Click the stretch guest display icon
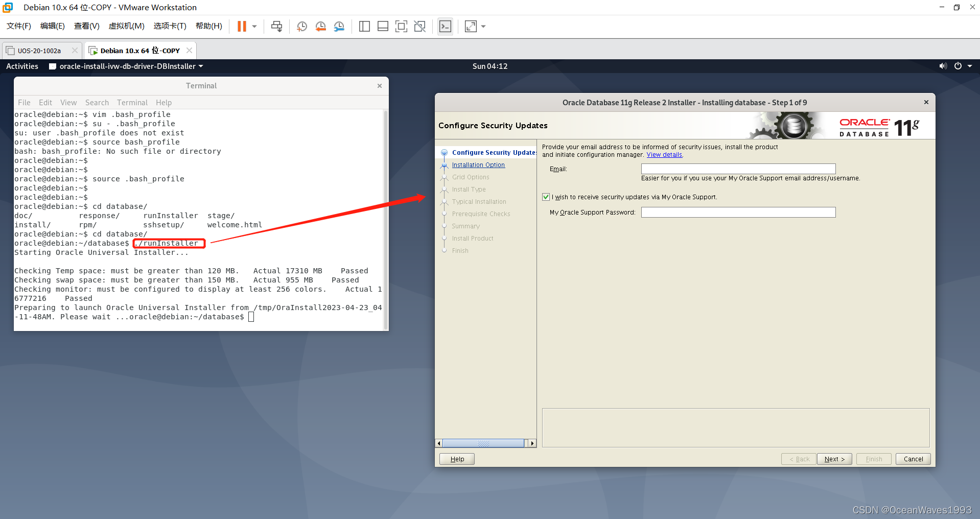Screen dimensions: 980x519 pyautogui.click(x=471, y=27)
